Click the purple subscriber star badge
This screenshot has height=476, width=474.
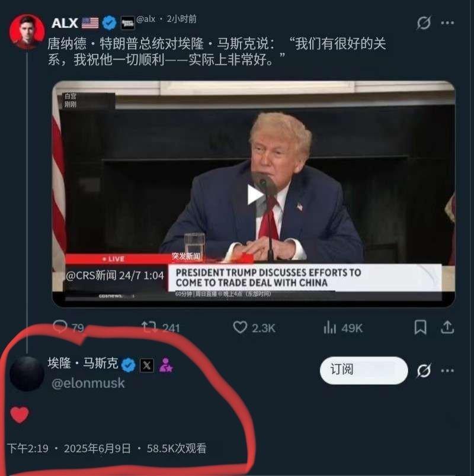pos(166,365)
